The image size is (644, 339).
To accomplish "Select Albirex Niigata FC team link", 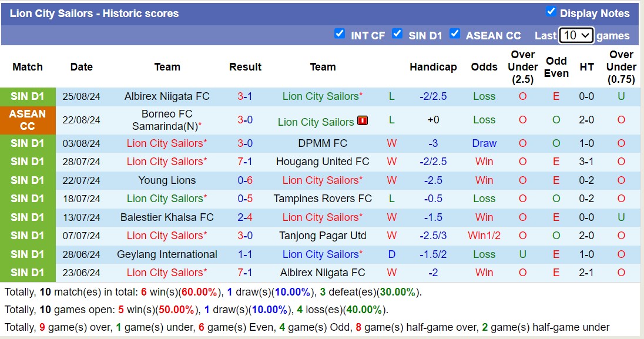I will [167, 96].
